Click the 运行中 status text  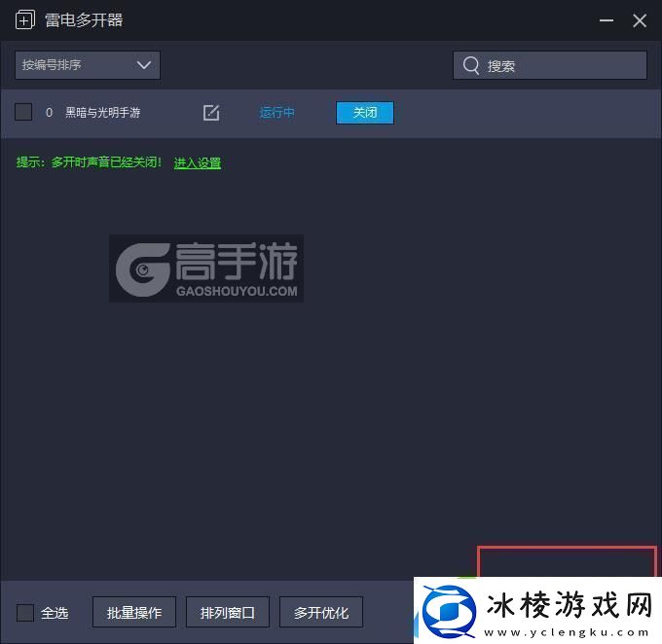276,113
